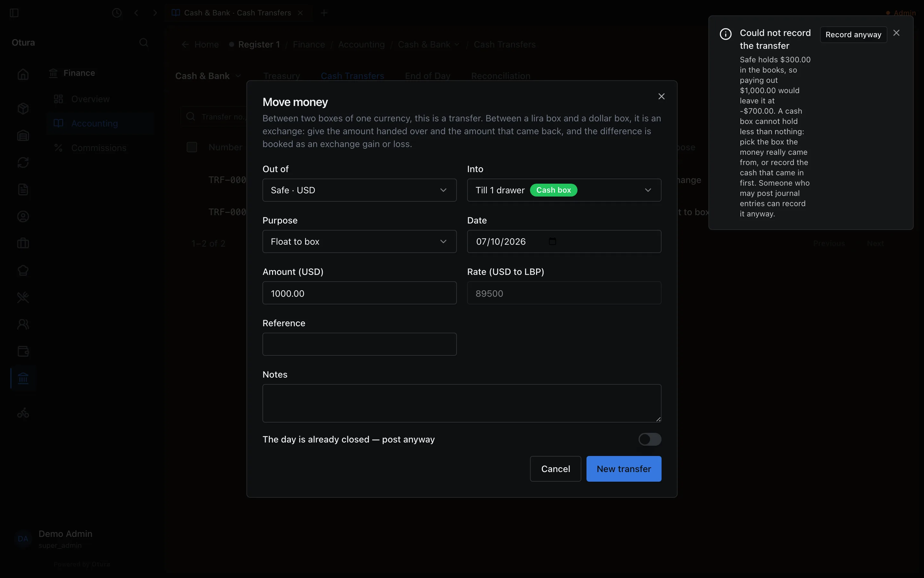Viewport: 924px width, 578px height.
Task: Open the document icon in sidebar
Action: point(23,189)
